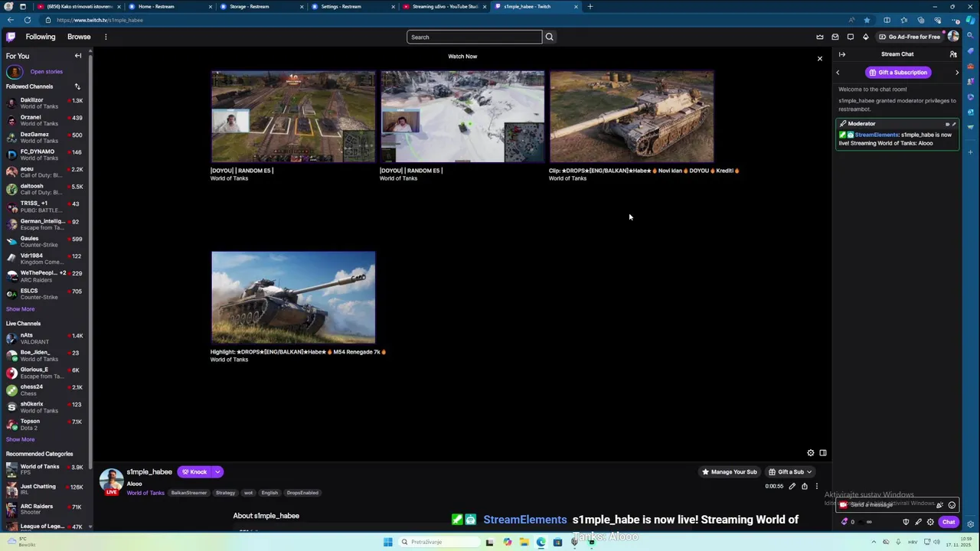Open the user avatar menu
Image resolution: width=980 pixels, height=551 pixels.
point(953,37)
